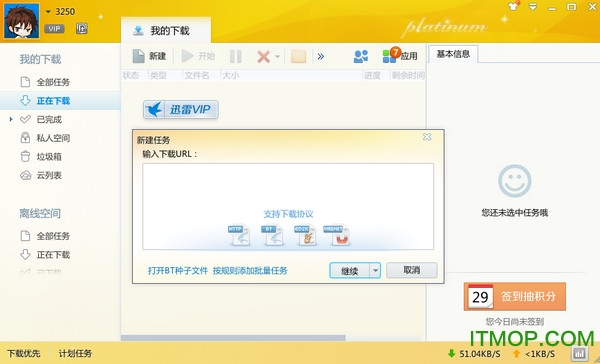Click the download speed 51.04KB/S indicator

tap(474, 354)
